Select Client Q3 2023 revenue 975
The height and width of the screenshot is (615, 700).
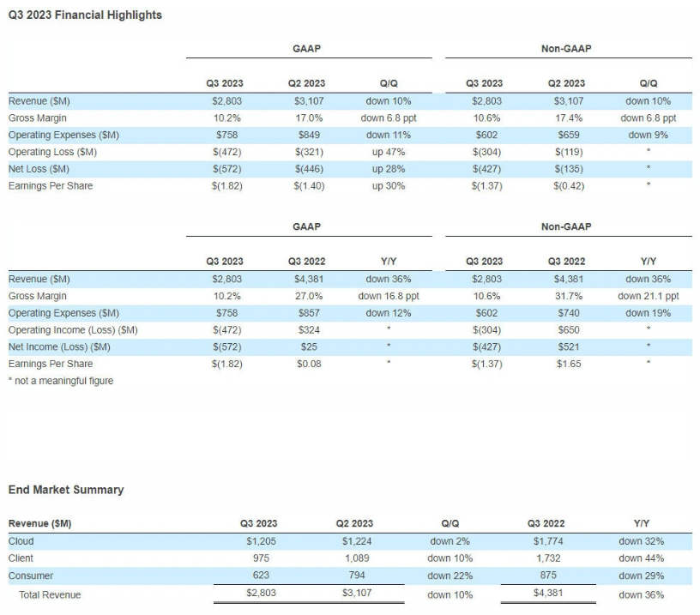pos(261,558)
